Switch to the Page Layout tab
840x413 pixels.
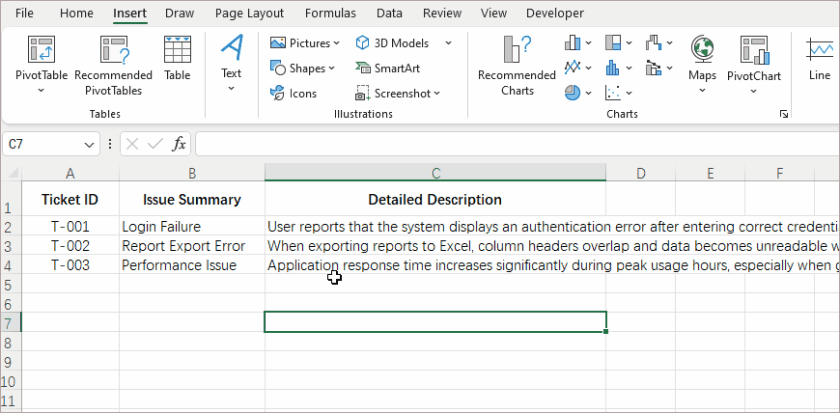click(249, 13)
